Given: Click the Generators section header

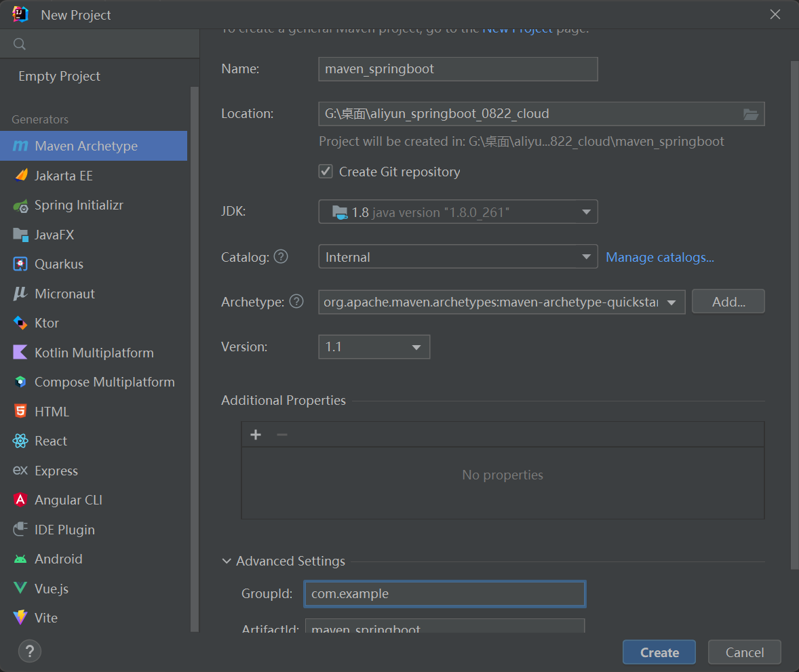Looking at the screenshot, I should click(x=40, y=119).
